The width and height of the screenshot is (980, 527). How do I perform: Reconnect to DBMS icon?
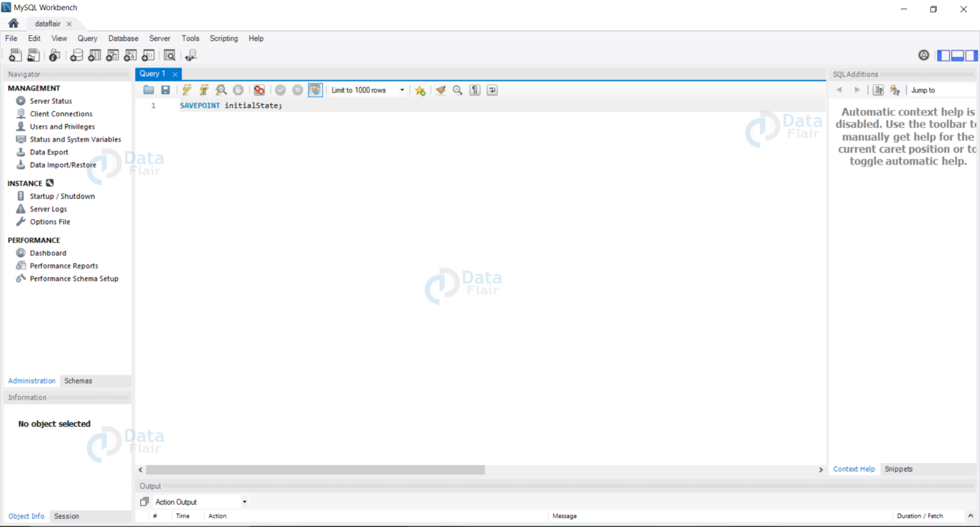(191, 56)
